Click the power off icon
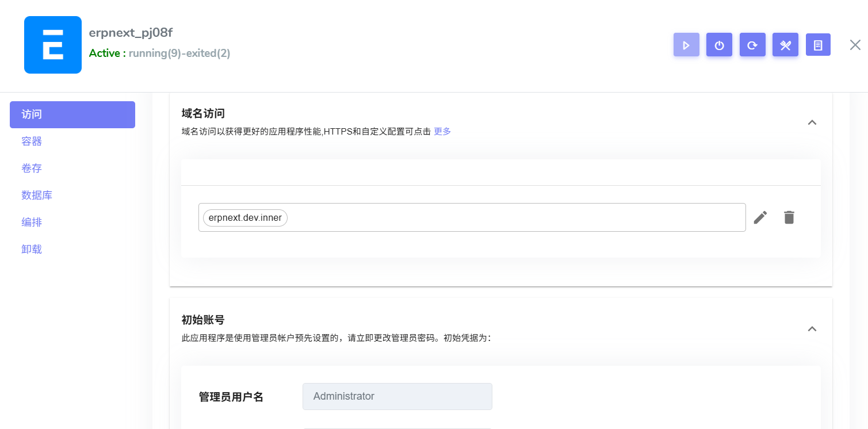This screenshot has width=868, height=429. click(719, 44)
